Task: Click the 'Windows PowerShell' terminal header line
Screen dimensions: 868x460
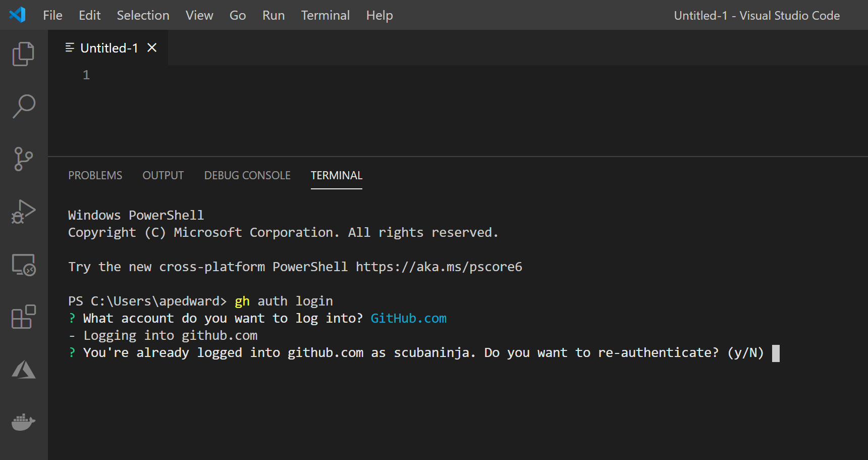Action: [136, 215]
